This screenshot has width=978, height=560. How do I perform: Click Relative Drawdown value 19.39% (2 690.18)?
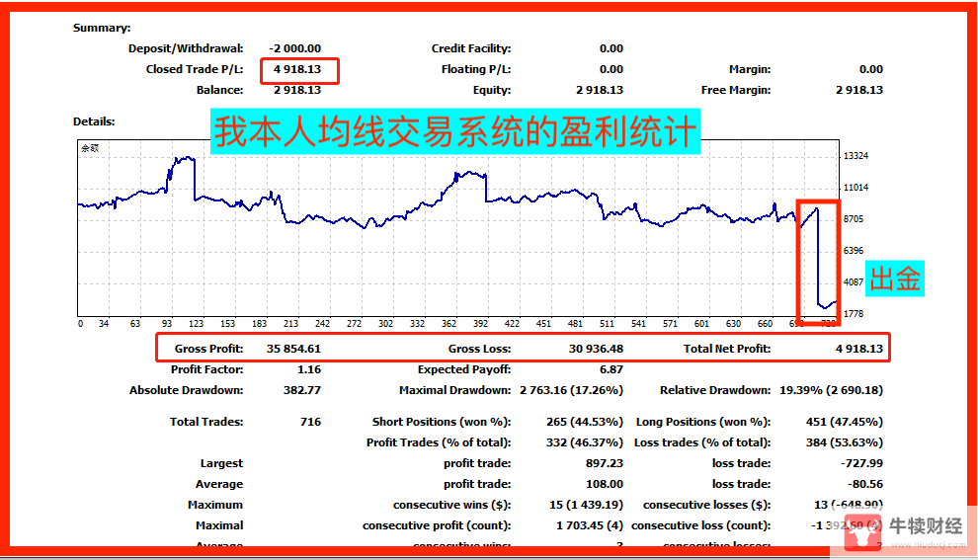tap(832, 390)
